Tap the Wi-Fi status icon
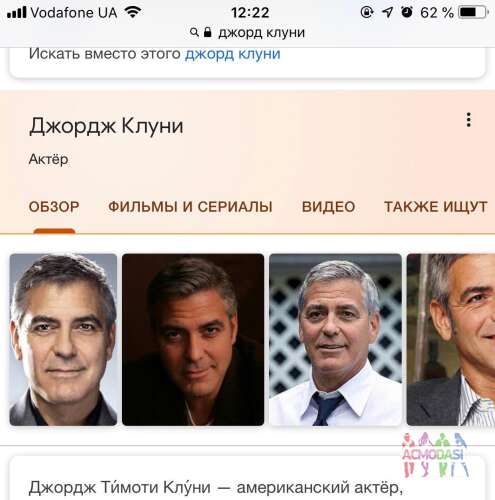 (x=133, y=12)
